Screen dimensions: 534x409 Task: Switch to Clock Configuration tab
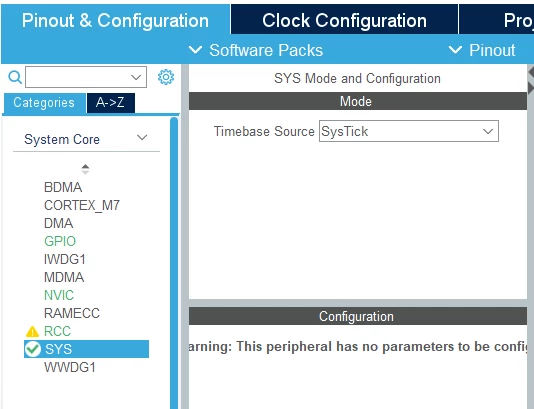344,20
